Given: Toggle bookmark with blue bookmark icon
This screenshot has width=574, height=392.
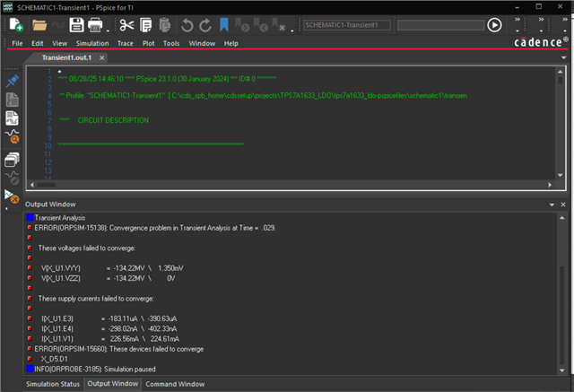Looking at the screenshot, I should pos(224,25).
